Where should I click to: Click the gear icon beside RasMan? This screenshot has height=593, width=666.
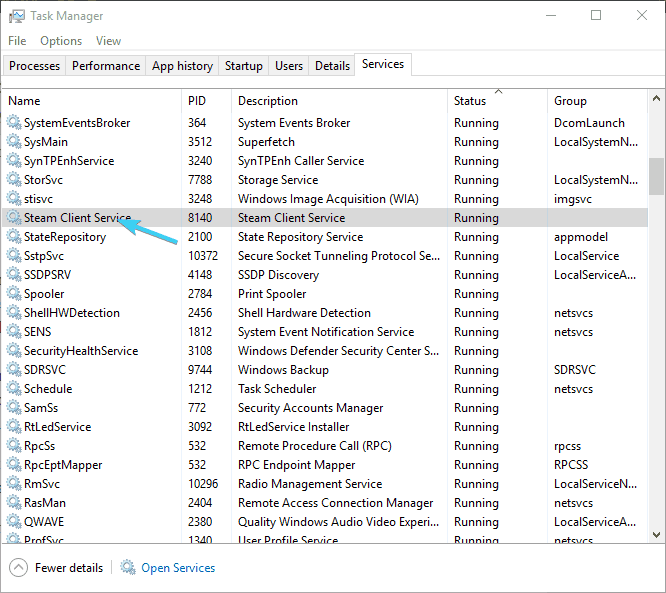click(x=14, y=503)
